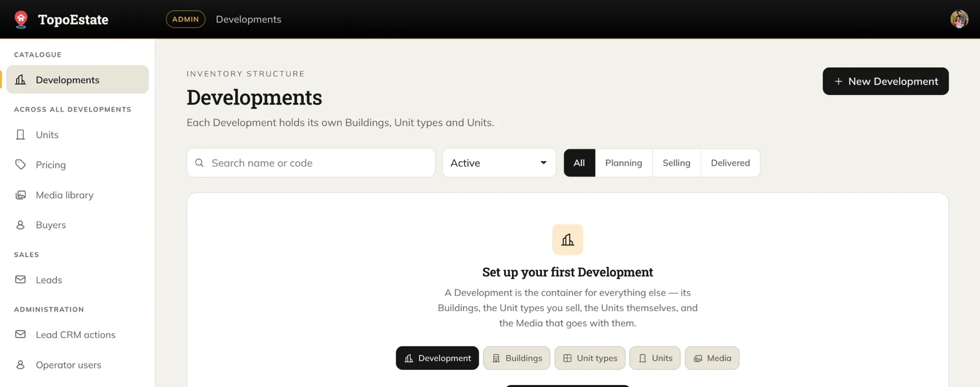Image resolution: width=980 pixels, height=387 pixels.
Task: Click the ACROSS ALL DEVELOPMENTS section label
Action: click(x=73, y=109)
